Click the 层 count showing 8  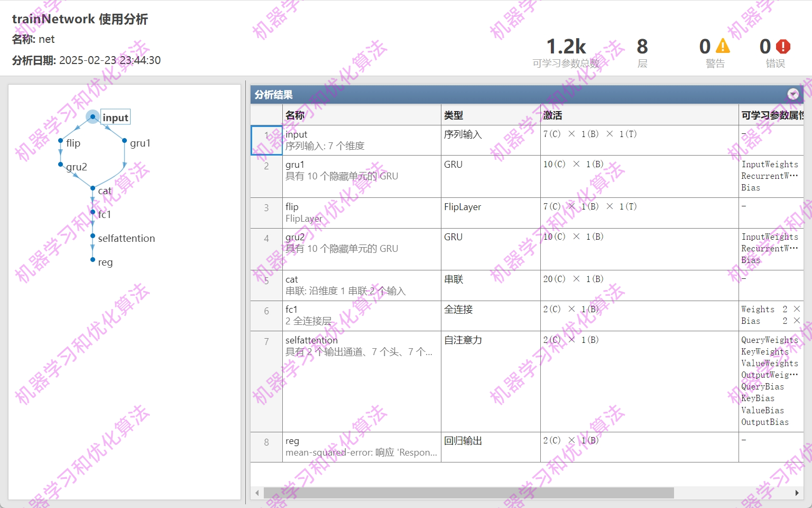click(x=642, y=51)
